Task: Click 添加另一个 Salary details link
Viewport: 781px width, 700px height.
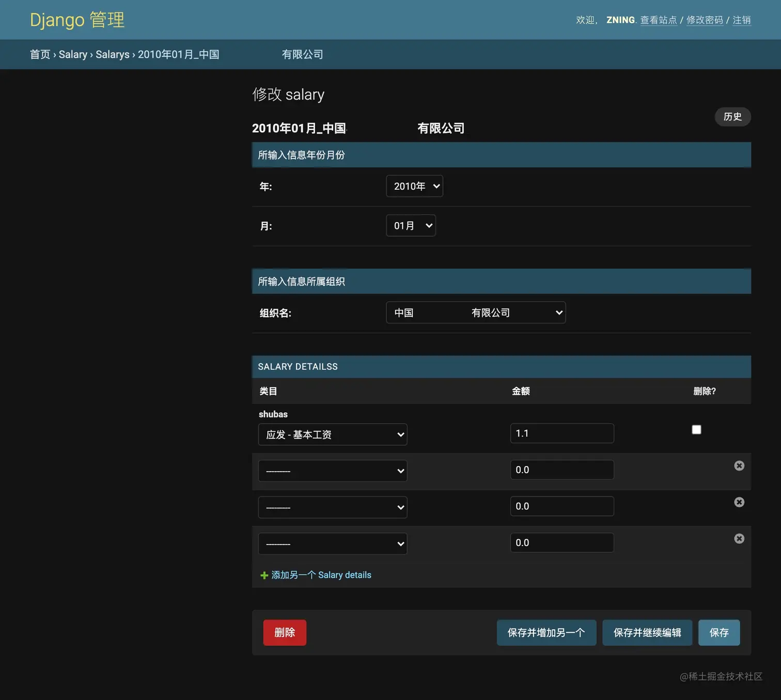Action: 321,575
